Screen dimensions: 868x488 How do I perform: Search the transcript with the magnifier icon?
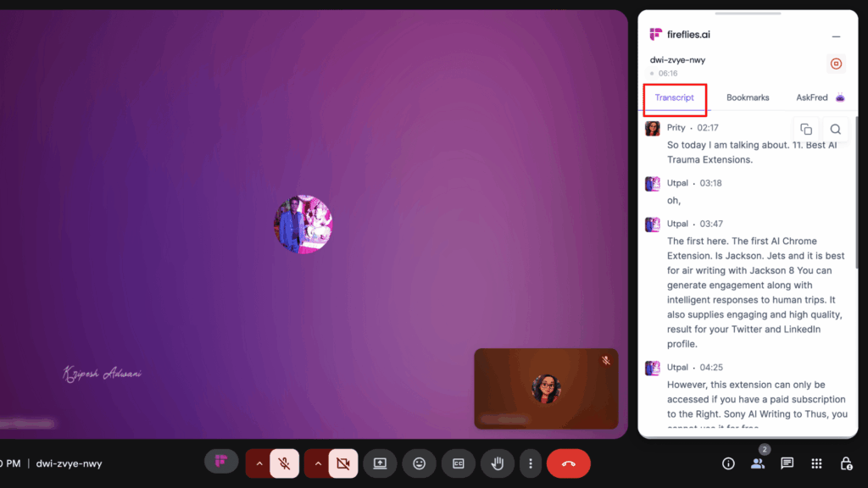pyautogui.click(x=835, y=129)
